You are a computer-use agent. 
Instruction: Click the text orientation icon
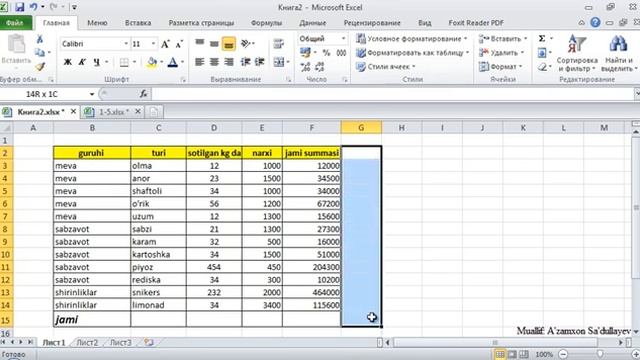click(x=246, y=43)
